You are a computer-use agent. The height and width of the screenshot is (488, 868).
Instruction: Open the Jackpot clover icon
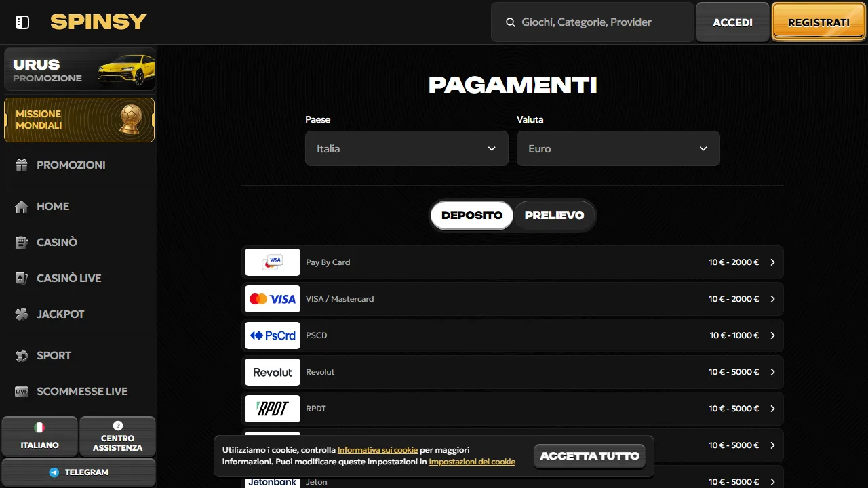tap(22, 314)
